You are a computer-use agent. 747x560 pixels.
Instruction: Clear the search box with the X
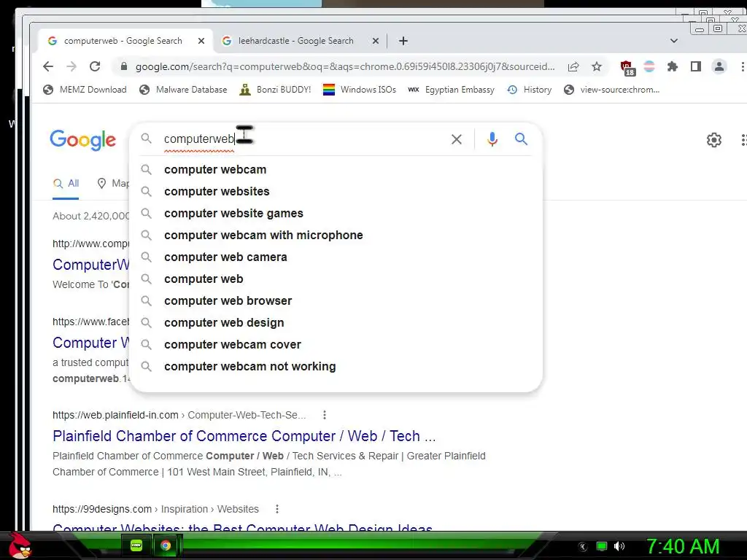point(457,139)
